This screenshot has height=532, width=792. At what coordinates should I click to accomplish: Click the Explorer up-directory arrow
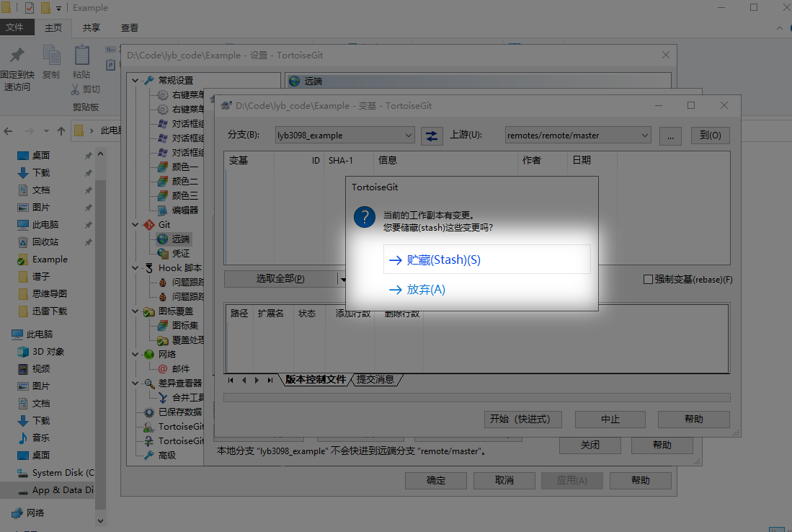tap(61, 131)
